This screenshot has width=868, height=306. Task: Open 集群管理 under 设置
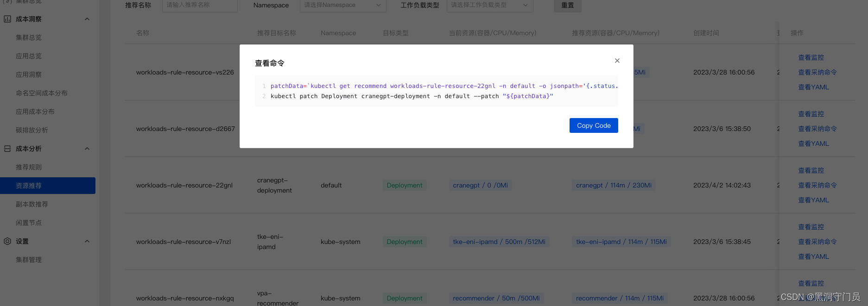point(29,260)
